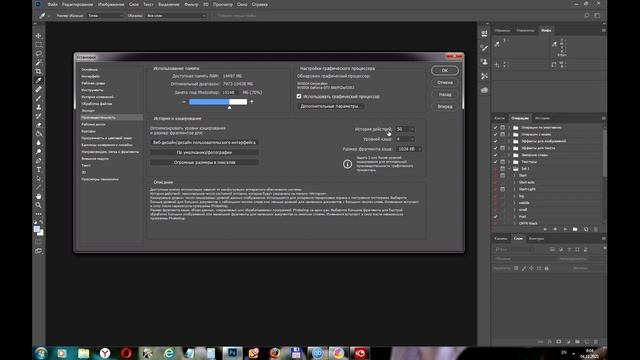Click the 'Занято под Photoshop' memory input field
640x360 pixels.
click(230, 92)
